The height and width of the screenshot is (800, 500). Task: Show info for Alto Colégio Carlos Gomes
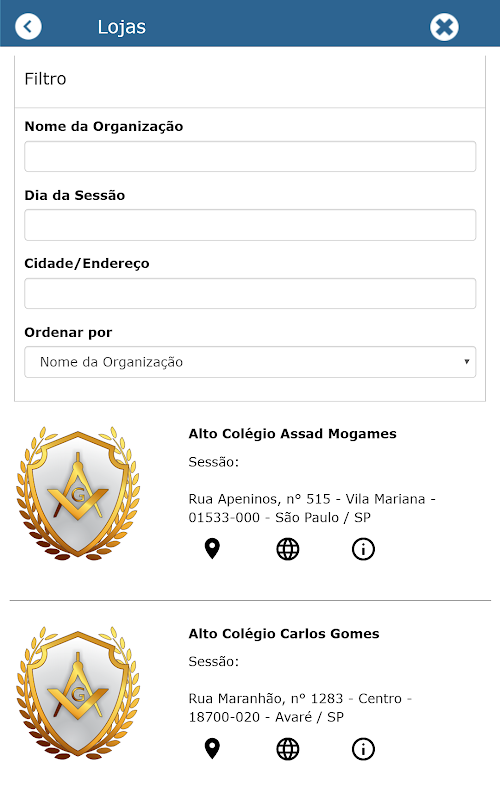point(363,749)
